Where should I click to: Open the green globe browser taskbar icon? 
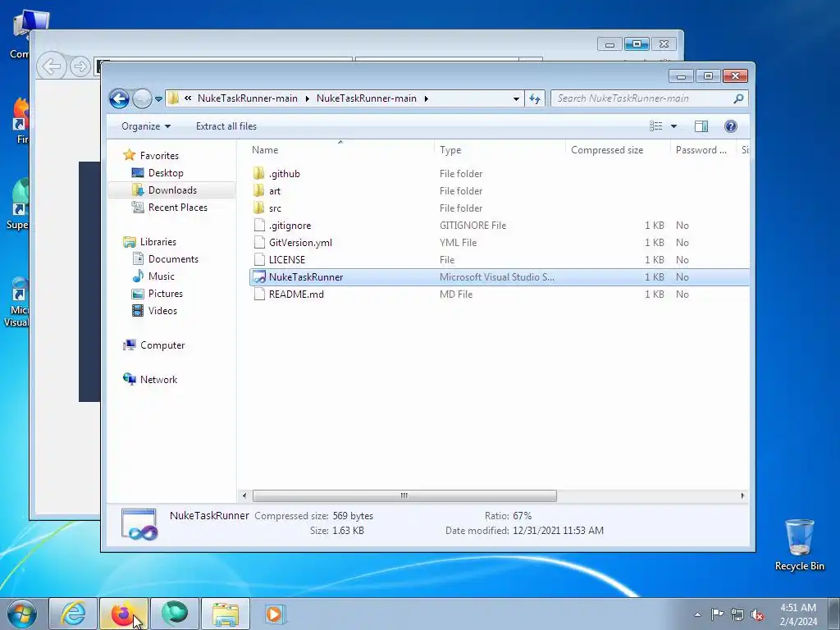[x=174, y=614]
